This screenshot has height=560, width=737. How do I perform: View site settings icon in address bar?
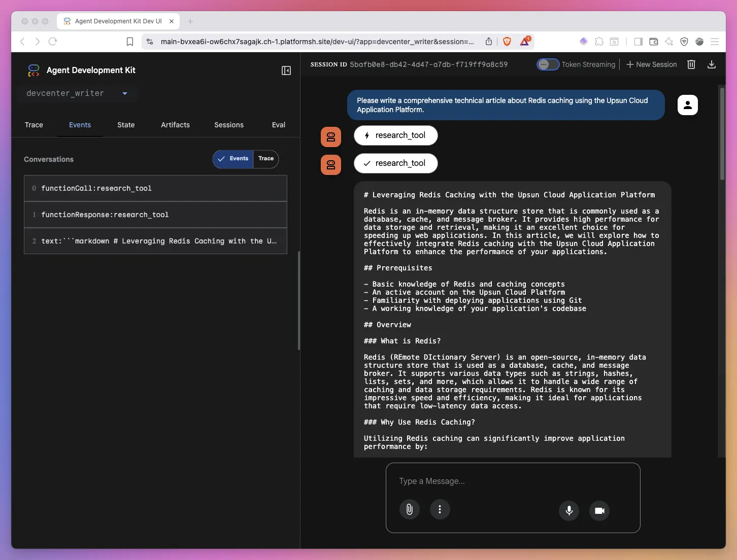point(150,42)
